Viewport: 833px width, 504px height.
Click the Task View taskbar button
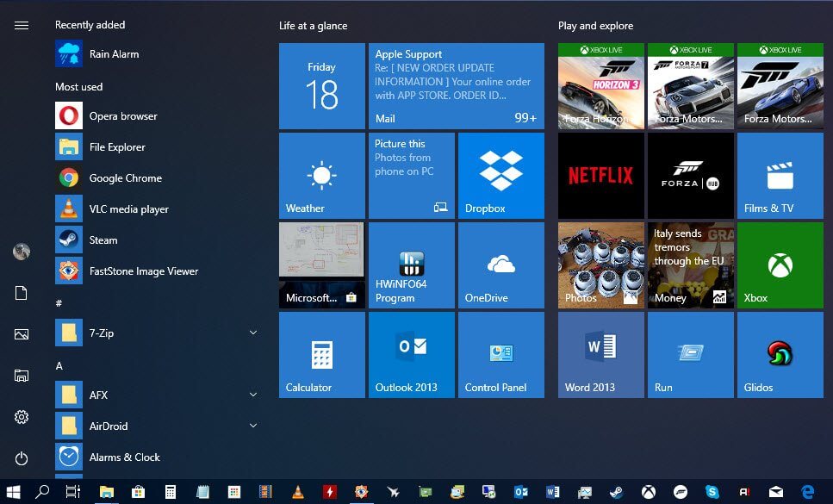(x=73, y=492)
